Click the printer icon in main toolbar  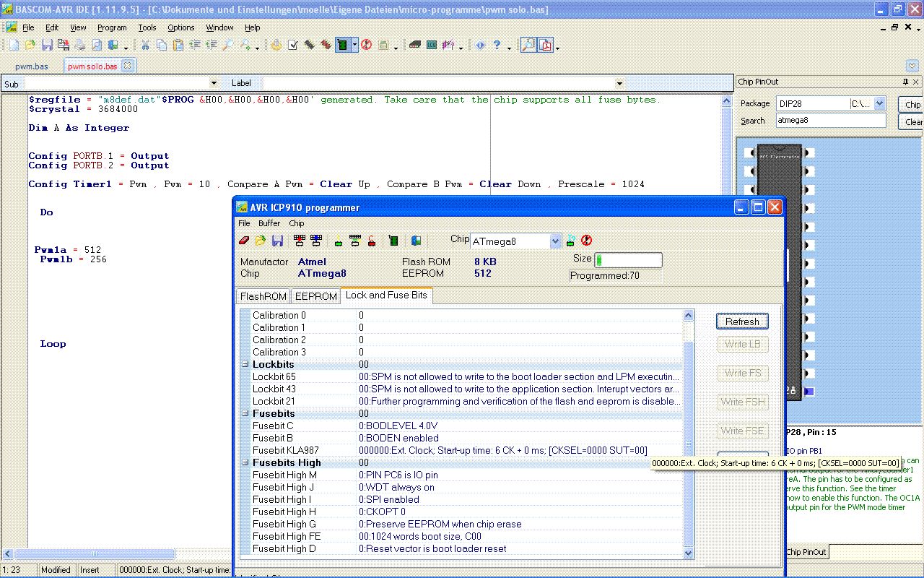point(79,45)
